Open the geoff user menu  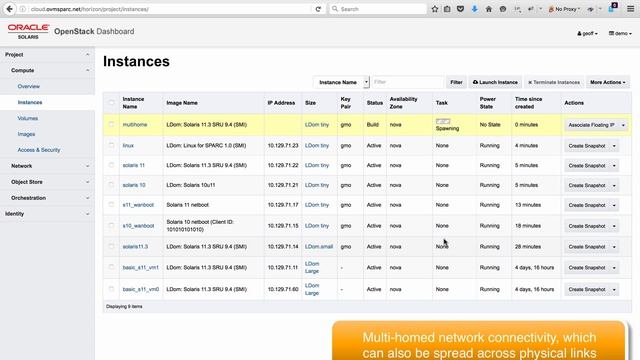(587, 33)
